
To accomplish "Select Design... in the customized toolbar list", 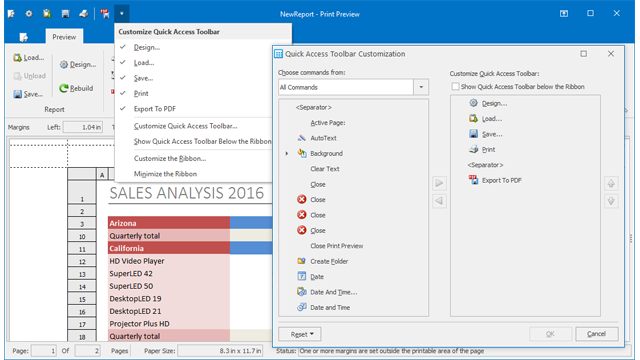I will point(494,103).
